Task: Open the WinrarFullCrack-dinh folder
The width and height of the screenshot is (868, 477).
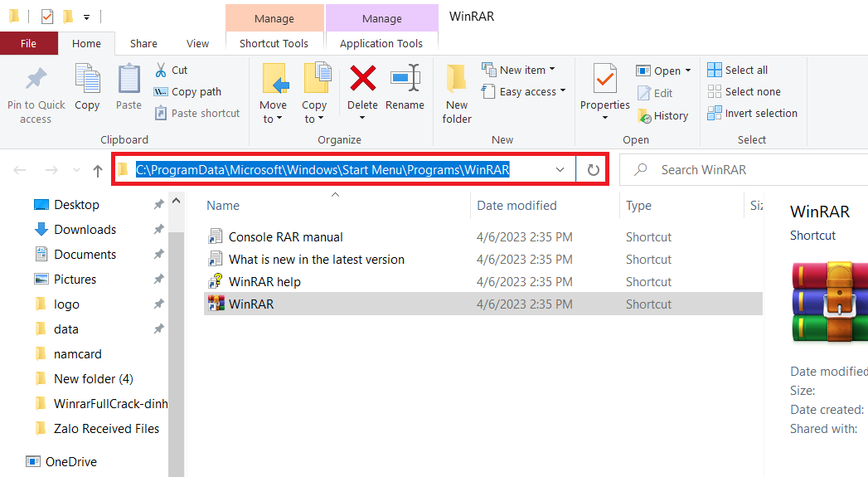Action: tap(111, 404)
